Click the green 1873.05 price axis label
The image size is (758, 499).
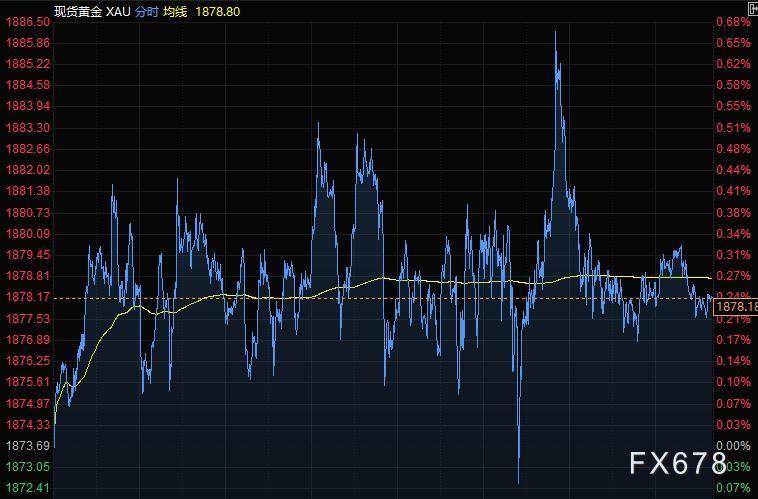point(27,466)
